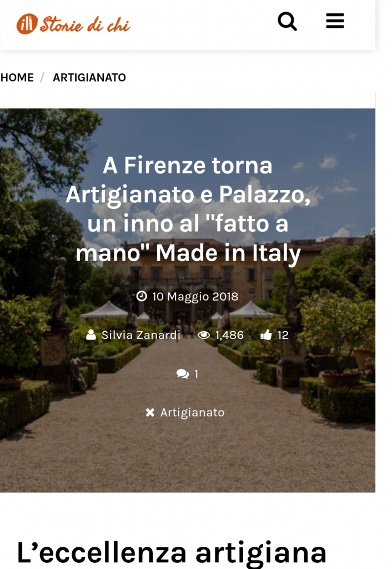The image size is (392, 569).
Task: Click the author person icon
Action: (x=91, y=335)
